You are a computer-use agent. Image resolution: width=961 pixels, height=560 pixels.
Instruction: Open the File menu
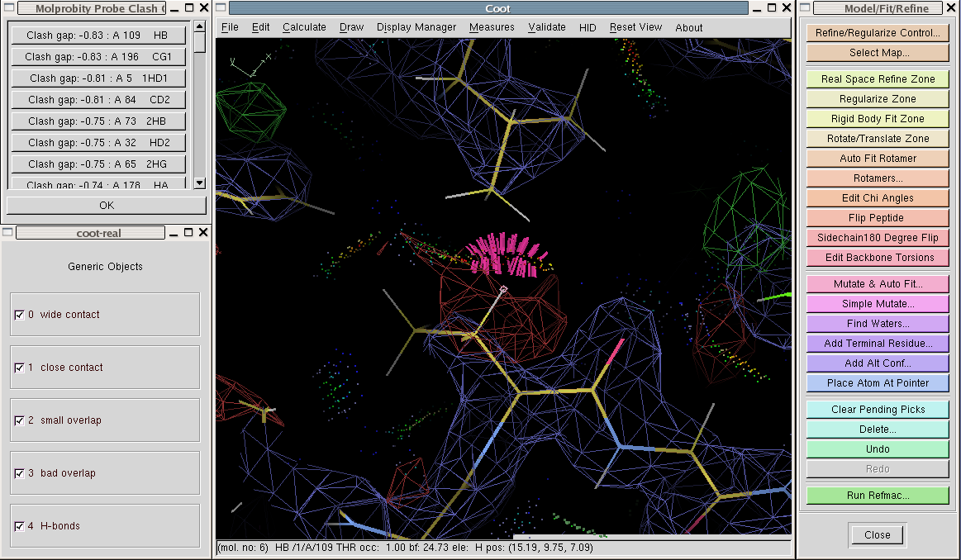click(x=230, y=27)
